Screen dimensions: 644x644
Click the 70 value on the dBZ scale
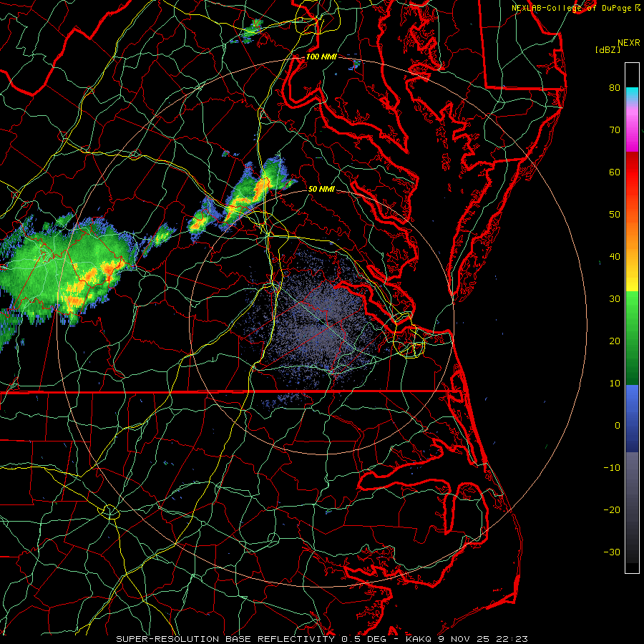(x=615, y=130)
